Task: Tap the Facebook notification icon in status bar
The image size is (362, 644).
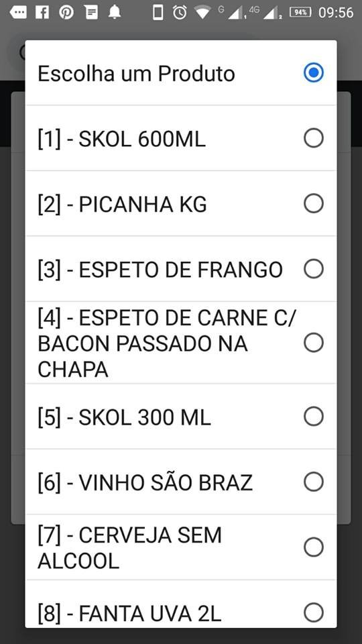Action: point(42,12)
